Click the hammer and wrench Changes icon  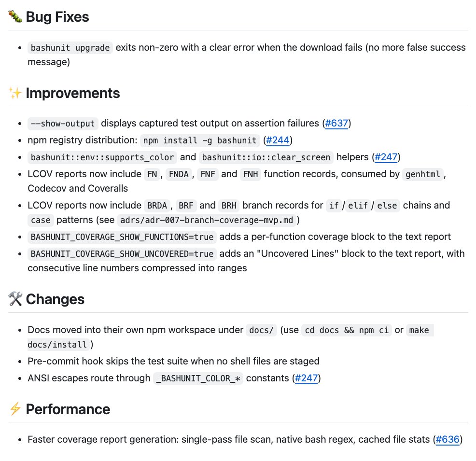coord(15,299)
